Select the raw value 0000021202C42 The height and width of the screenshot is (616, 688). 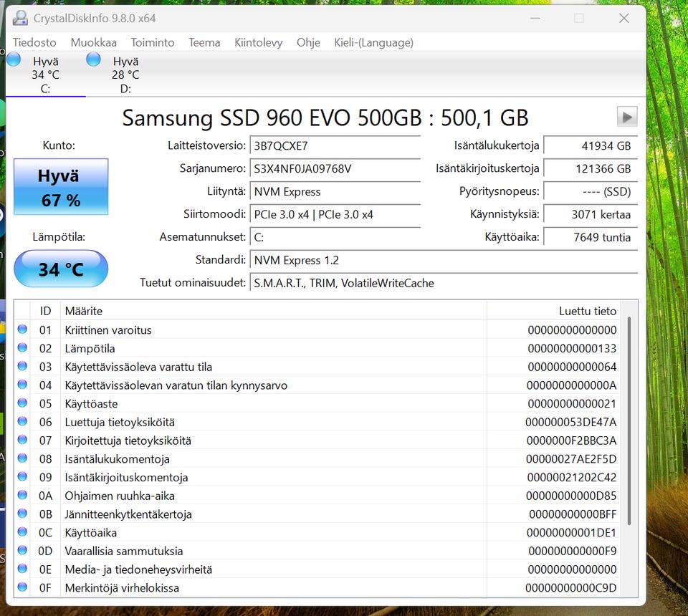pos(572,477)
